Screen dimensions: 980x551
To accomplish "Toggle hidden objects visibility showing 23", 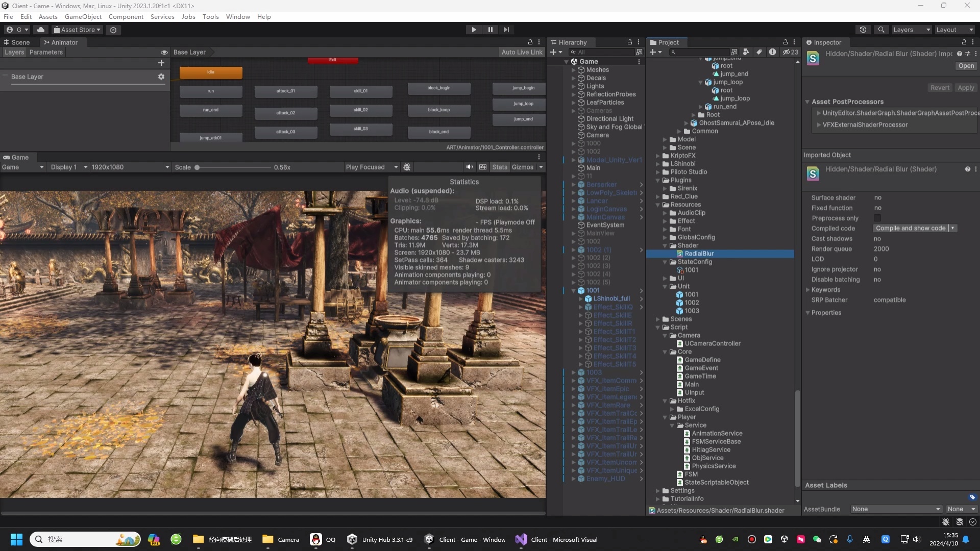I will 789,52.
